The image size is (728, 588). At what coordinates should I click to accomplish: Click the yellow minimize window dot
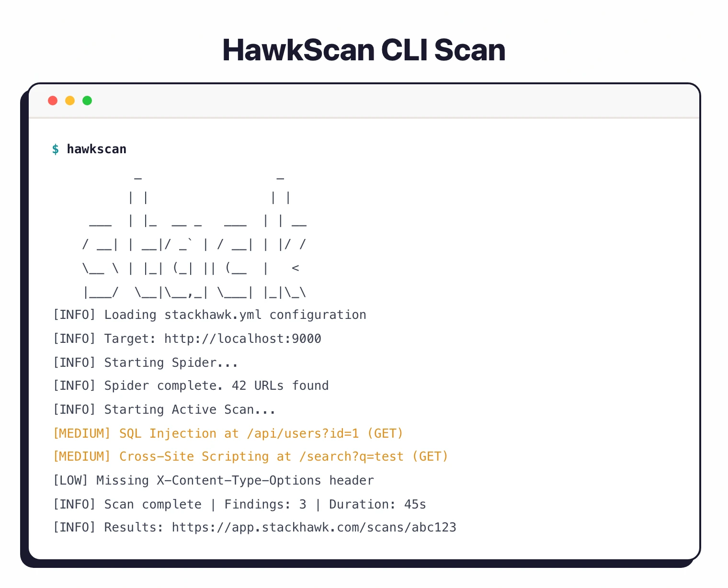point(70,101)
